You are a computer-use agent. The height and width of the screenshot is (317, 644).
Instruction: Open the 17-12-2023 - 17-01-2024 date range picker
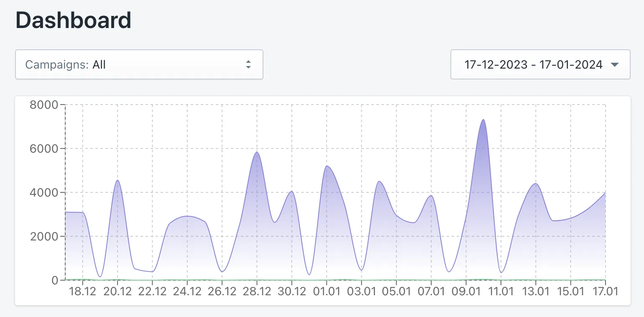pyautogui.click(x=540, y=64)
